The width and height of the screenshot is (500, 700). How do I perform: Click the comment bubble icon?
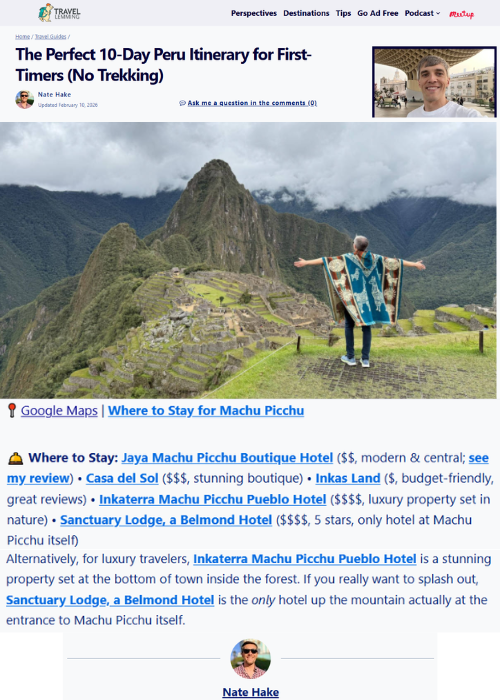pos(182,103)
